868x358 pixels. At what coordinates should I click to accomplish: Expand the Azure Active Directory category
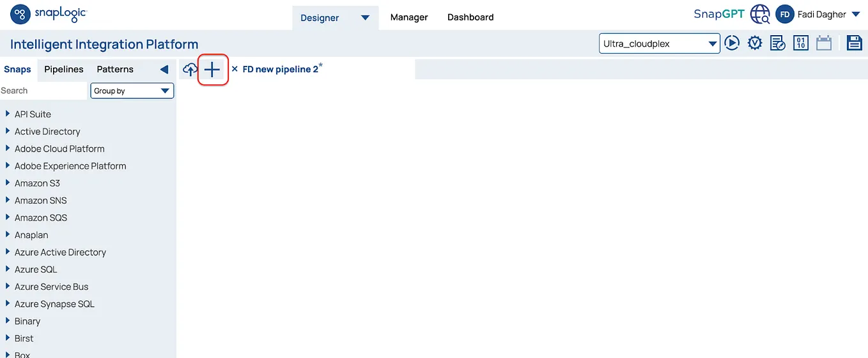[x=8, y=252]
